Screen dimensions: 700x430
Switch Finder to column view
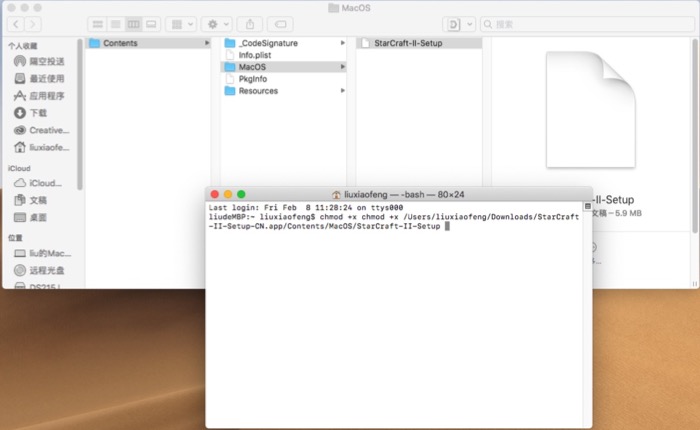[133, 24]
